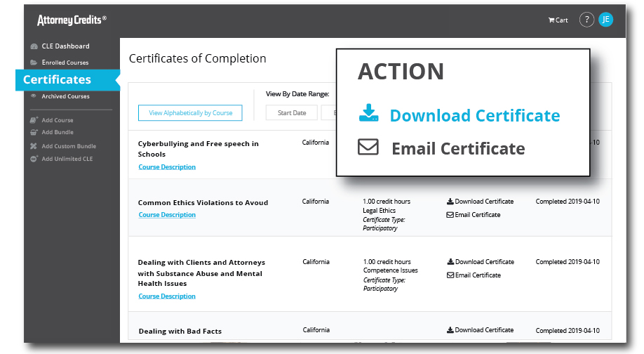Click the large download icon in the Action panel
The image size is (644, 354).
pos(368,114)
